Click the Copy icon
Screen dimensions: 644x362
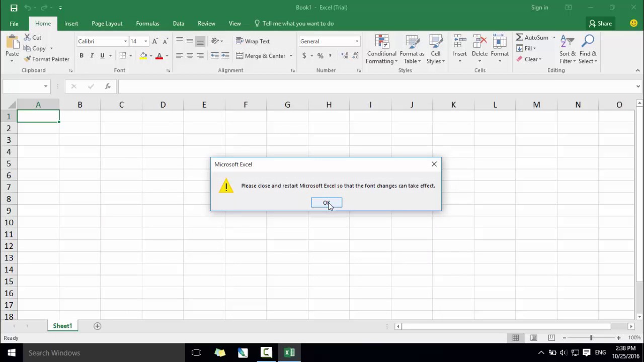click(27, 48)
